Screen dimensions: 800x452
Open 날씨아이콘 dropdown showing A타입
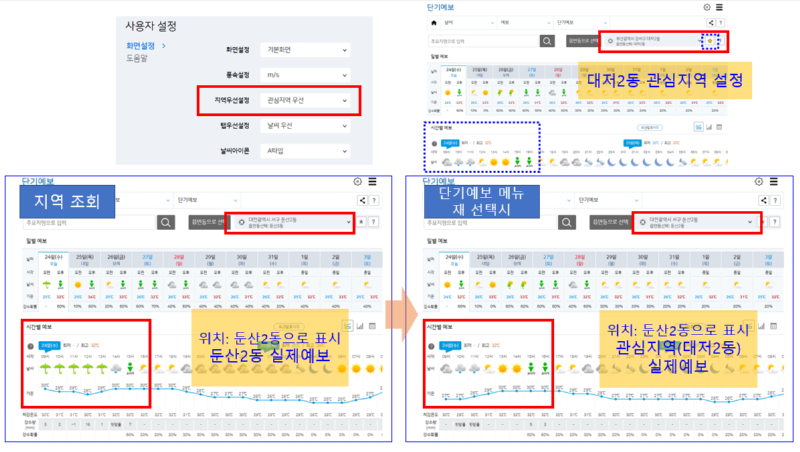coord(305,151)
